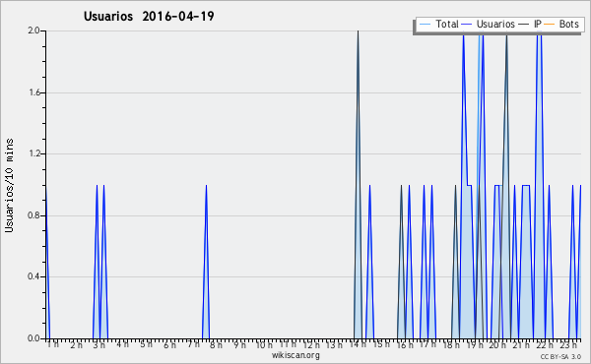Click the y-axis value 0.0
591x364 pixels.
pos(33,338)
